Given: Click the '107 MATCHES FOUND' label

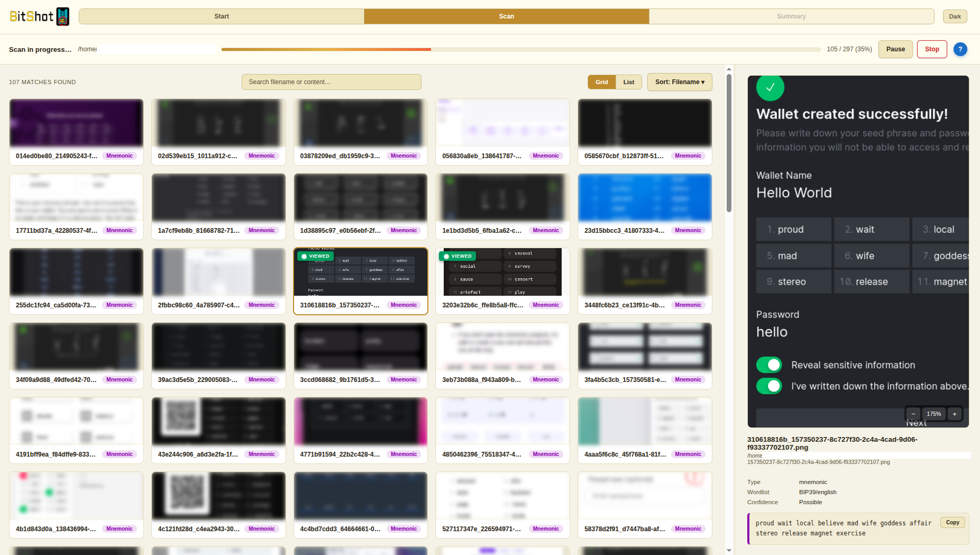Looking at the screenshot, I should point(42,82).
